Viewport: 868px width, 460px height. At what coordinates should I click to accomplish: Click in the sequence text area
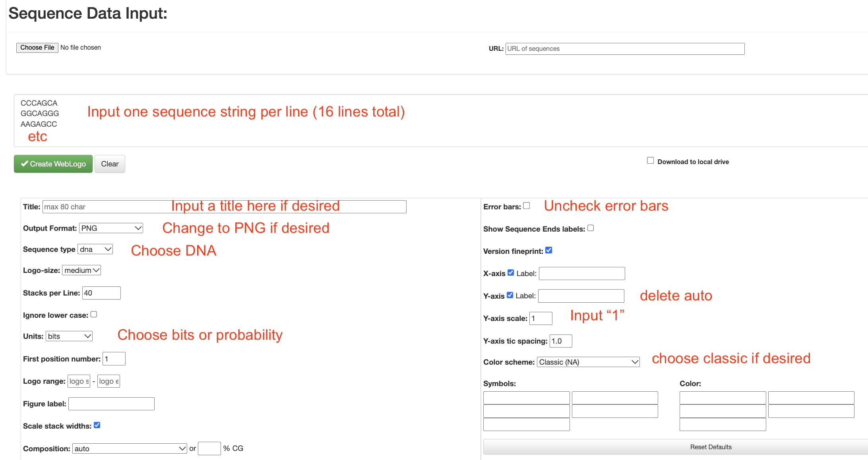441,120
